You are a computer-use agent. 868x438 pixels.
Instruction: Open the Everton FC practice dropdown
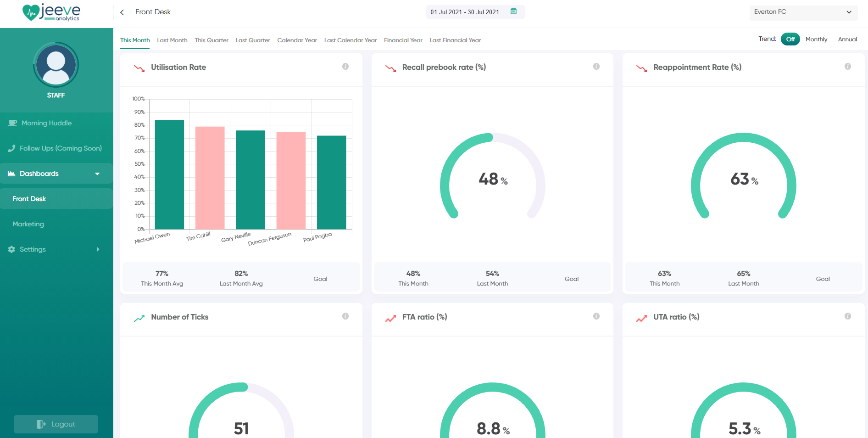tap(803, 12)
